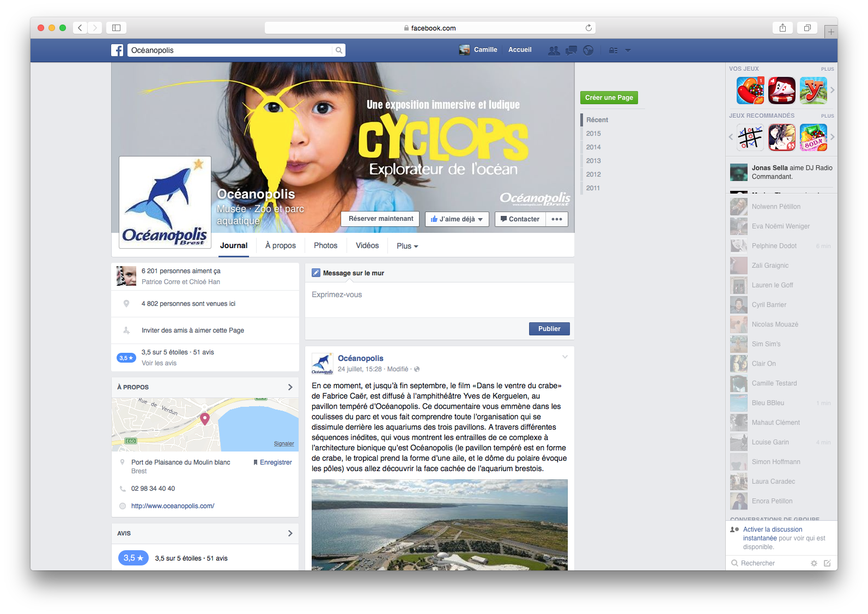Open the tic-tac-toe recommended game

(x=750, y=137)
